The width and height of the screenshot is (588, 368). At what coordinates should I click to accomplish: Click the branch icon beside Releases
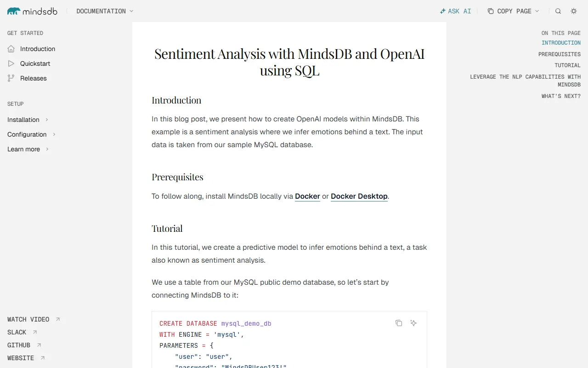10,78
